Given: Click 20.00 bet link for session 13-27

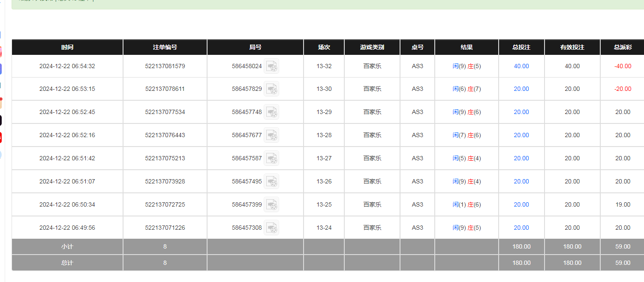Looking at the screenshot, I should pyautogui.click(x=521, y=158).
